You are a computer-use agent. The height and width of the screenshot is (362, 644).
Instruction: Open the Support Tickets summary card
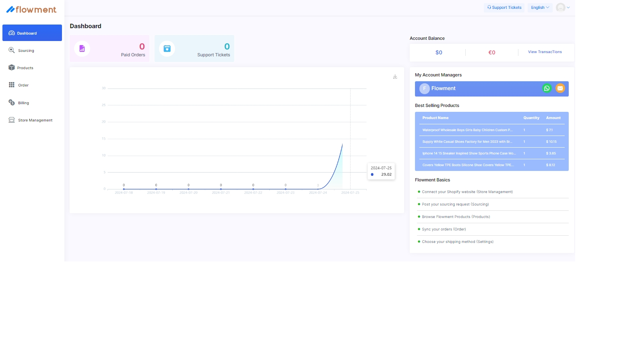[194, 49]
